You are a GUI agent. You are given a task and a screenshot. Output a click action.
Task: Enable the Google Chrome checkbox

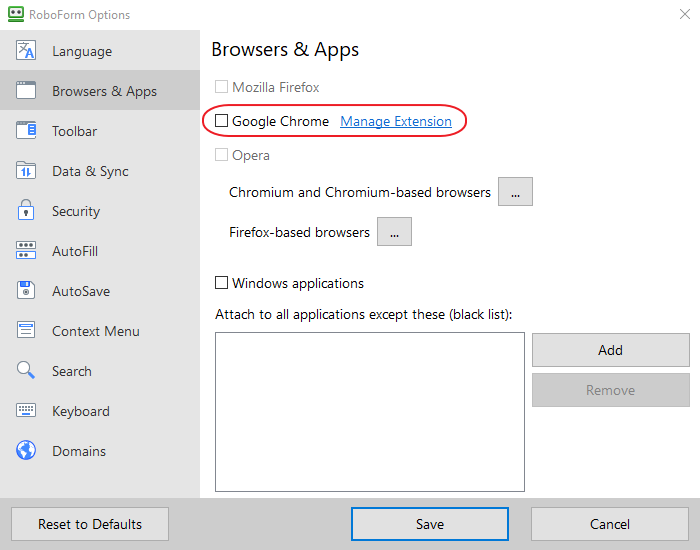[221, 121]
